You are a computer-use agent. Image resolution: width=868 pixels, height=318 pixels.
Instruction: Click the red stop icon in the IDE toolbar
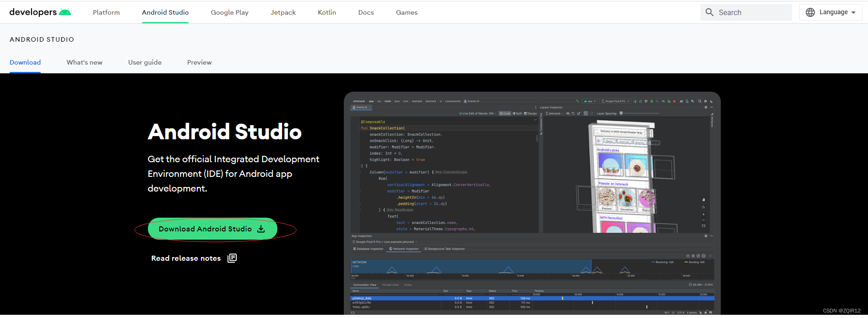click(674, 101)
